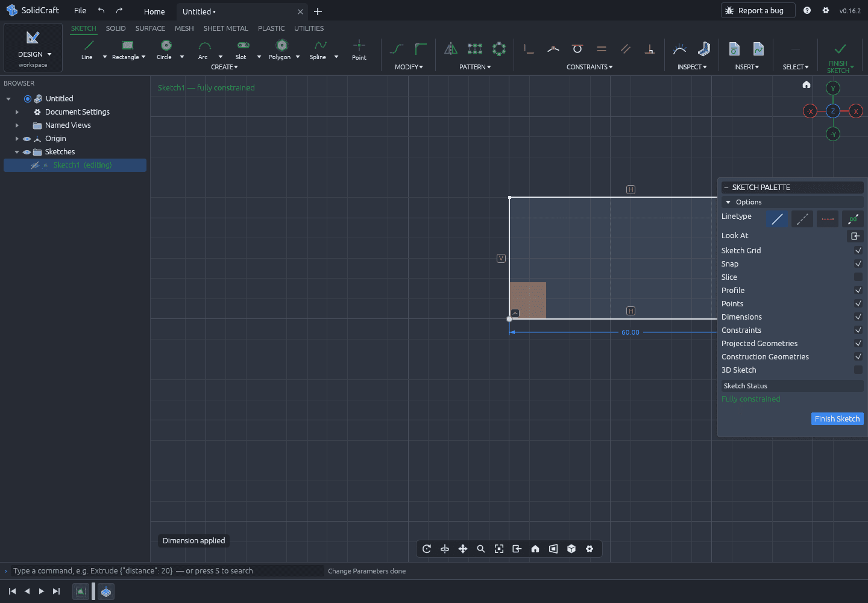Viewport: 868px width, 603px height.
Task: Toggle the Sketch Grid checkbox
Action: 858,250
